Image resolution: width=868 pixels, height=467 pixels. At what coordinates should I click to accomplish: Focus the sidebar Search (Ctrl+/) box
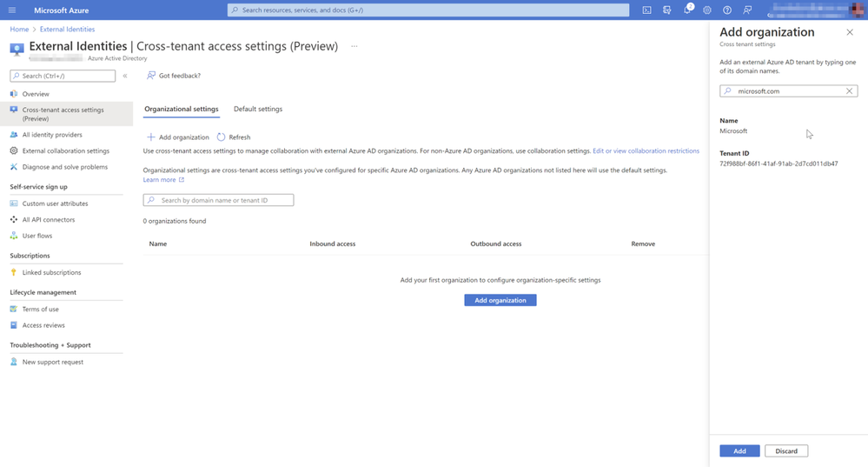tap(63, 76)
